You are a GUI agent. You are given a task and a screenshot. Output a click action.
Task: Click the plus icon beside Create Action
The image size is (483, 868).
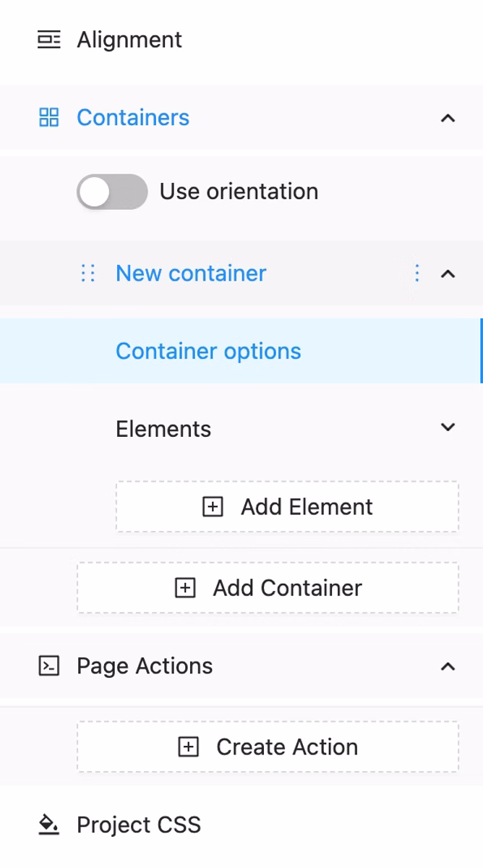189,747
